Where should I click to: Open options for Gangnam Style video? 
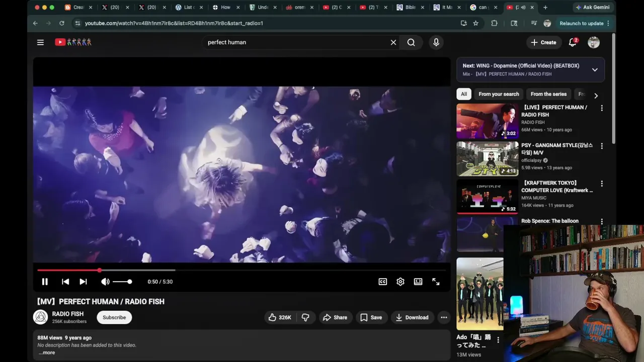[602, 146]
